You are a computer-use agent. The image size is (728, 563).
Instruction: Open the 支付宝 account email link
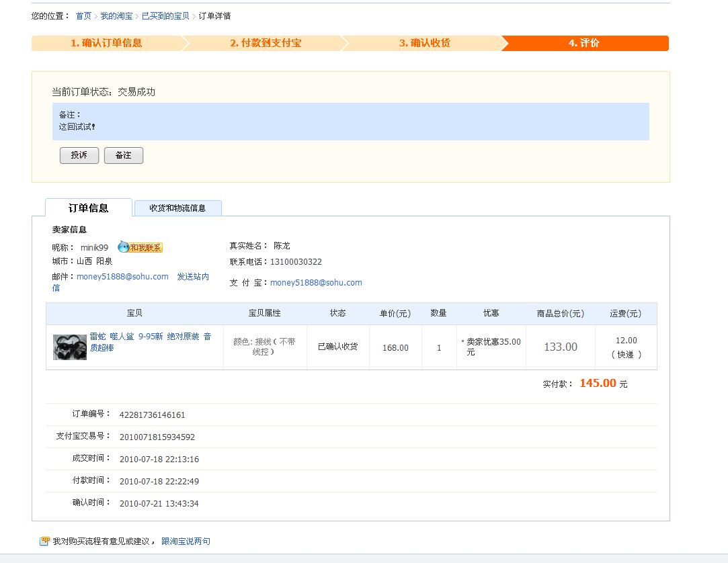[x=316, y=283]
